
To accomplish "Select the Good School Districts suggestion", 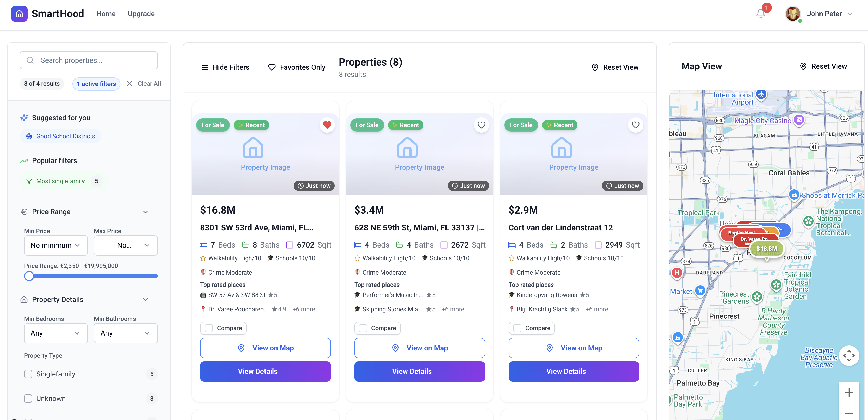I will tap(60, 136).
